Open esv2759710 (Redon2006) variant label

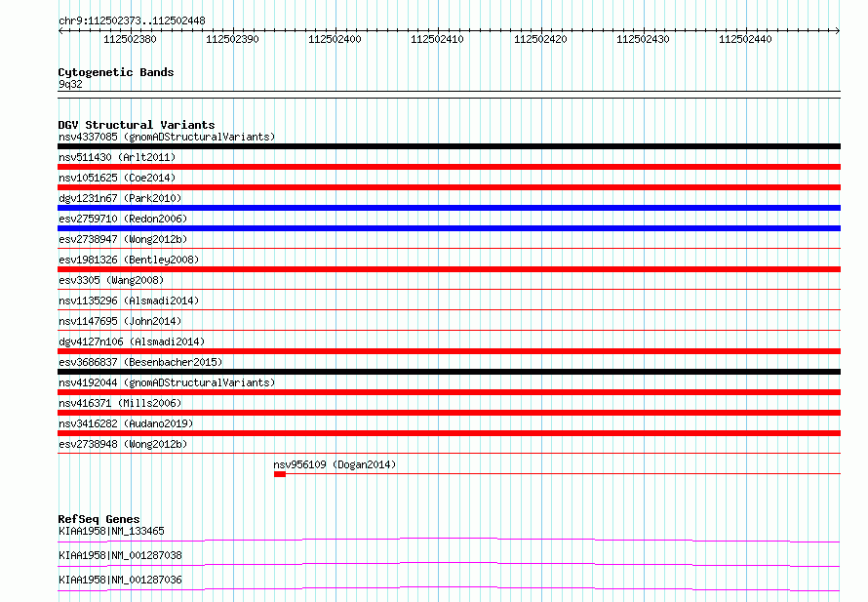coord(123,219)
